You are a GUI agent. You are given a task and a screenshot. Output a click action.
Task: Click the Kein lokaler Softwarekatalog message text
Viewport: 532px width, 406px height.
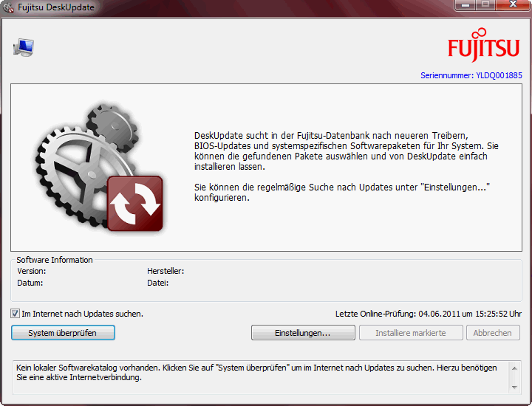(x=256, y=373)
